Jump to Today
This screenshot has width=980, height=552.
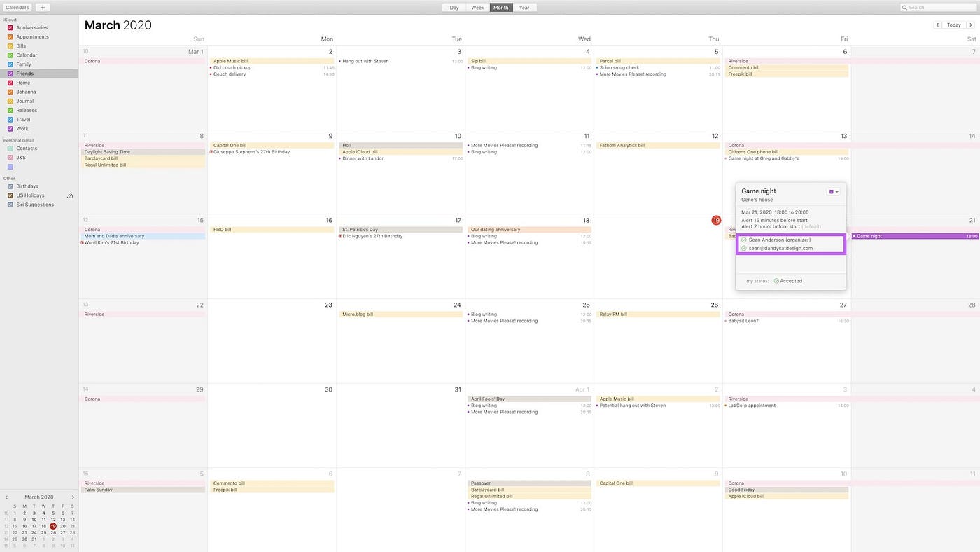(x=954, y=25)
